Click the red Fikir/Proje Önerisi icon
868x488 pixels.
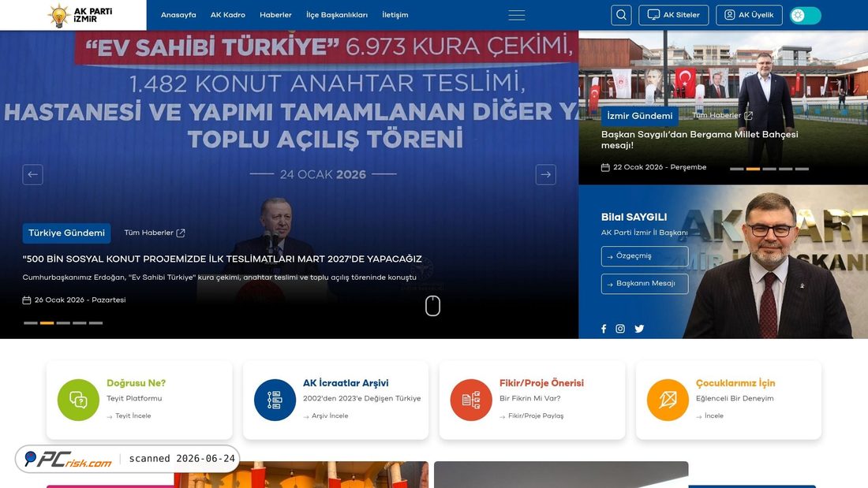click(471, 400)
